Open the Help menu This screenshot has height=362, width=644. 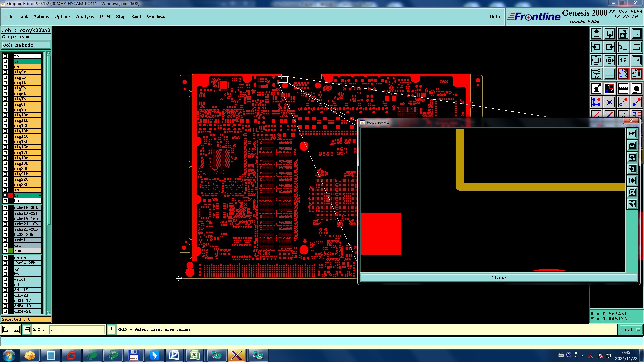(495, 16)
